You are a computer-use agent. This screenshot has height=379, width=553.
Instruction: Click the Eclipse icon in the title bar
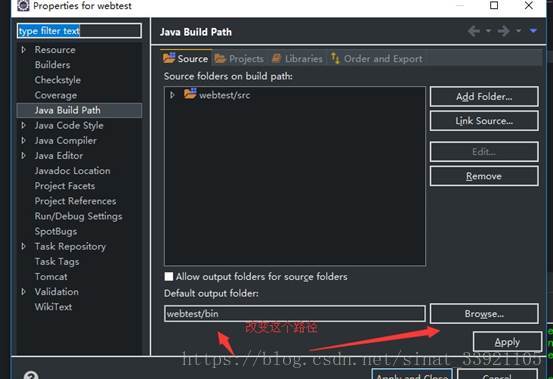(23, 5)
